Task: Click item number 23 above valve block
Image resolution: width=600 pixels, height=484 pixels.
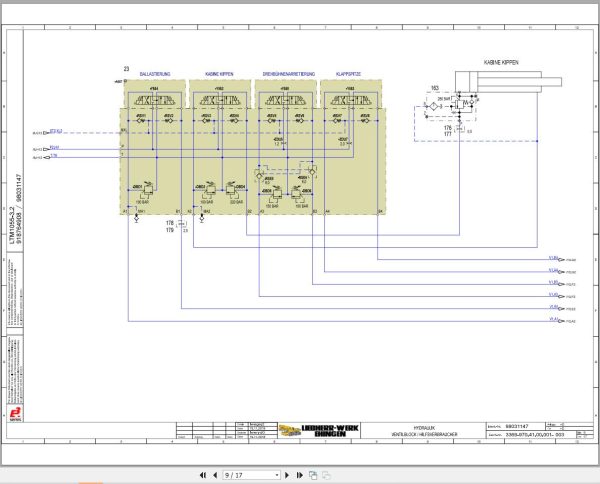Action: (x=126, y=69)
